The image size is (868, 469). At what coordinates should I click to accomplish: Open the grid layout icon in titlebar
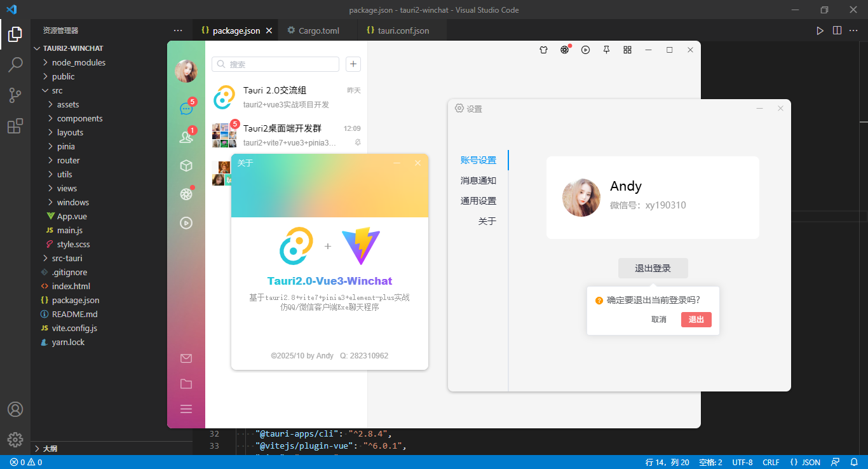627,49
